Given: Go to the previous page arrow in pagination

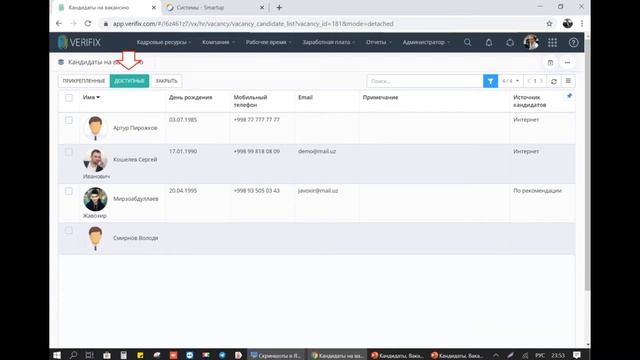Looking at the screenshot, I should [529, 81].
